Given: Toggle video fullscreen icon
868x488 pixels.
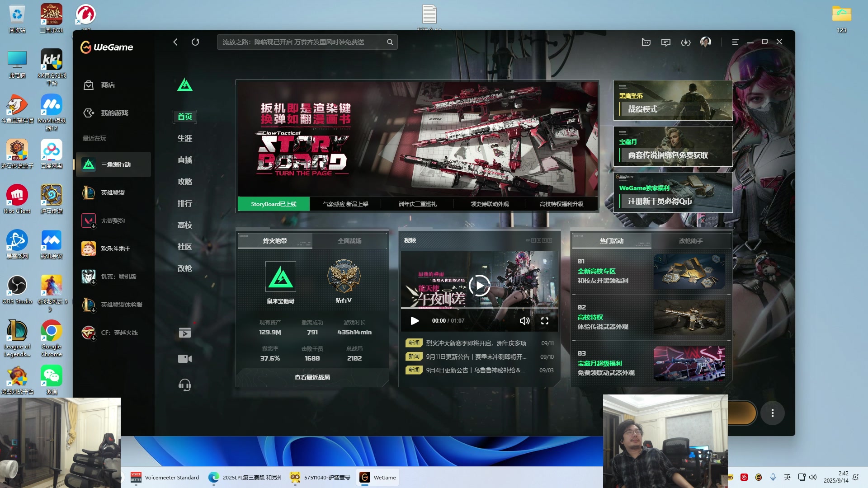Looking at the screenshot, I should point(545,321).
